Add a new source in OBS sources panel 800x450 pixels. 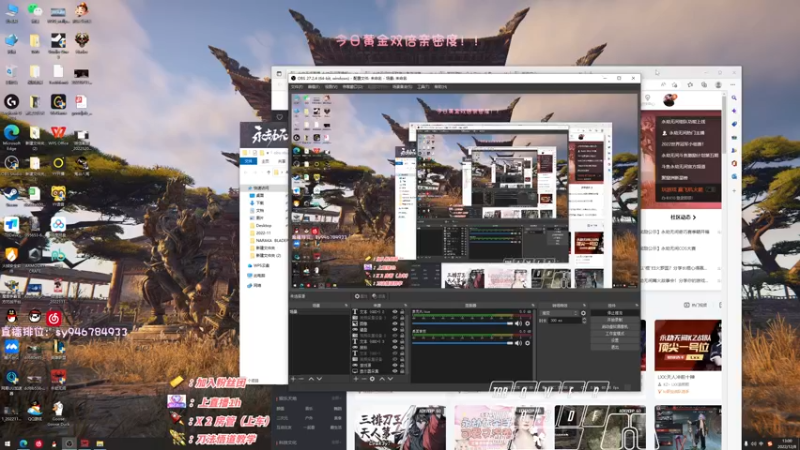point(356,379)
